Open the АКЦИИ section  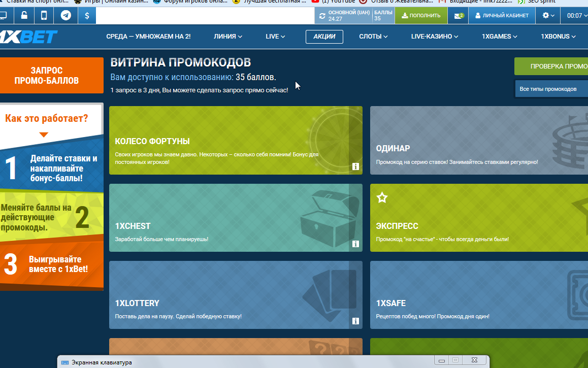[x=324, y=37]
